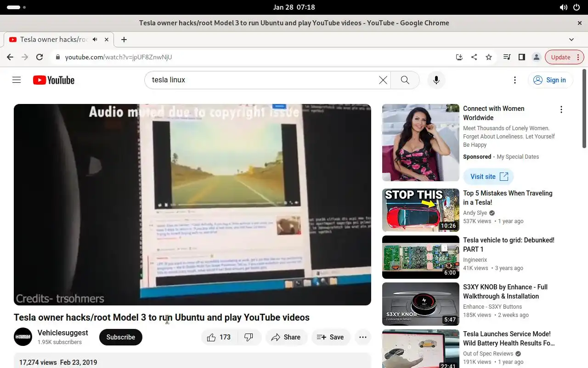Screen dimensions: 588x368
Task: Click the Chrome Update button
Action: pos(560,57)
